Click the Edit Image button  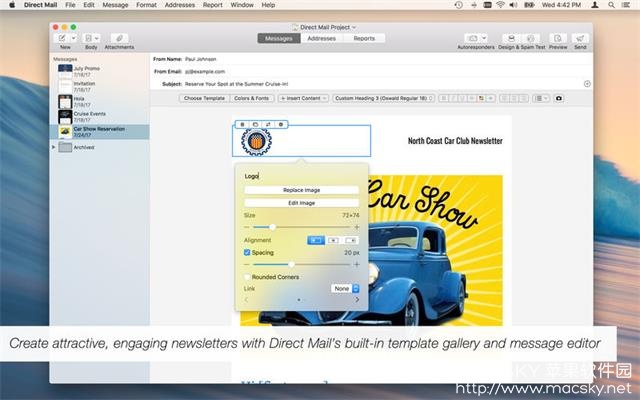[x=302, y=203]
